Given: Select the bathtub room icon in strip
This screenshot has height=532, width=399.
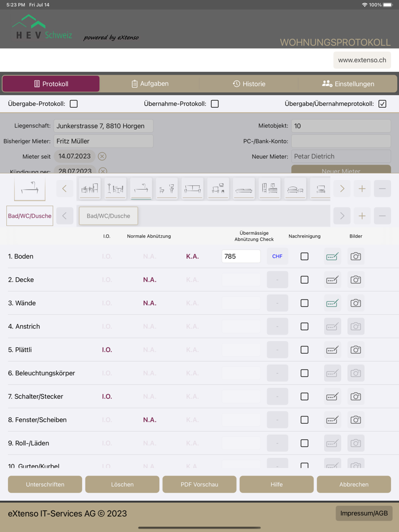Looking at the screenshot, I should 141,189.
